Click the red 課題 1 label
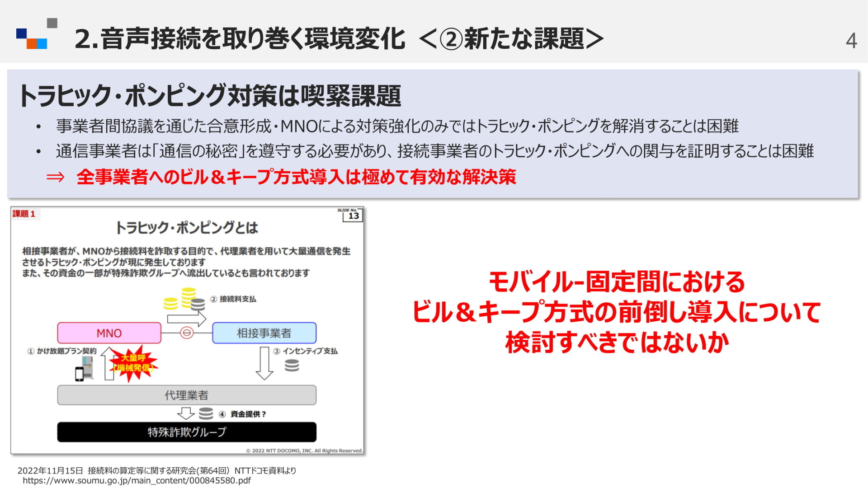Screen dimensions: 868x488 pyautogui.click(x=24, y=214)
